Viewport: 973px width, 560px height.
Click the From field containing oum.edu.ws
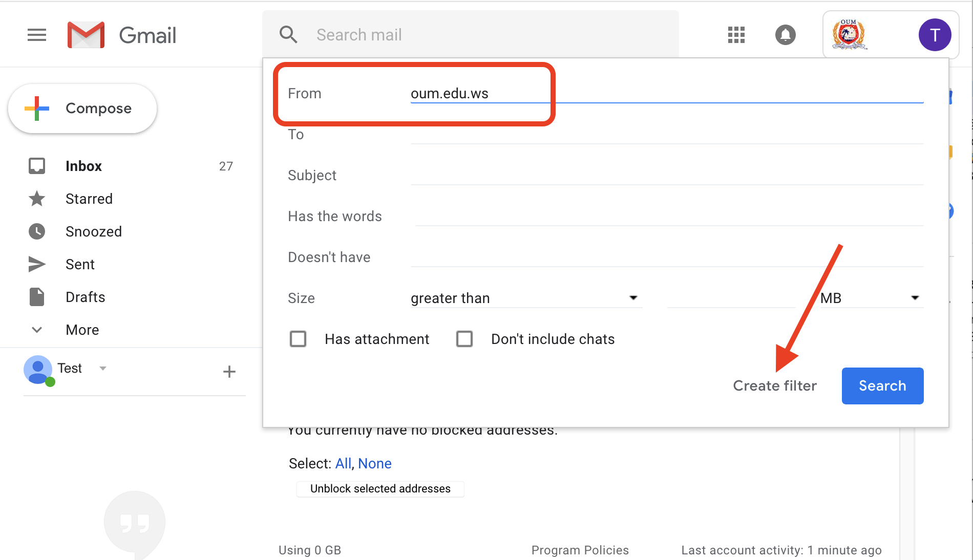pyautogui.click(x=667, y=93)
